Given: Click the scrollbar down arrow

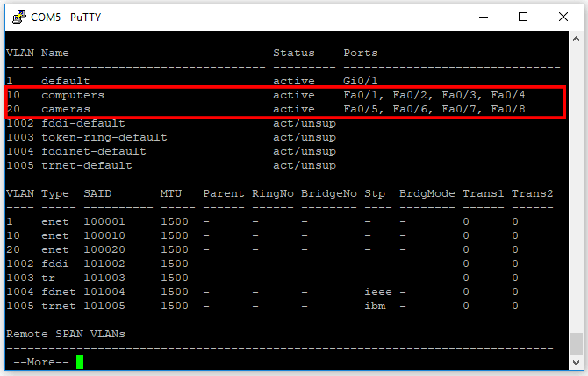Looking at the screenshot, I should (x=576, y=362).
